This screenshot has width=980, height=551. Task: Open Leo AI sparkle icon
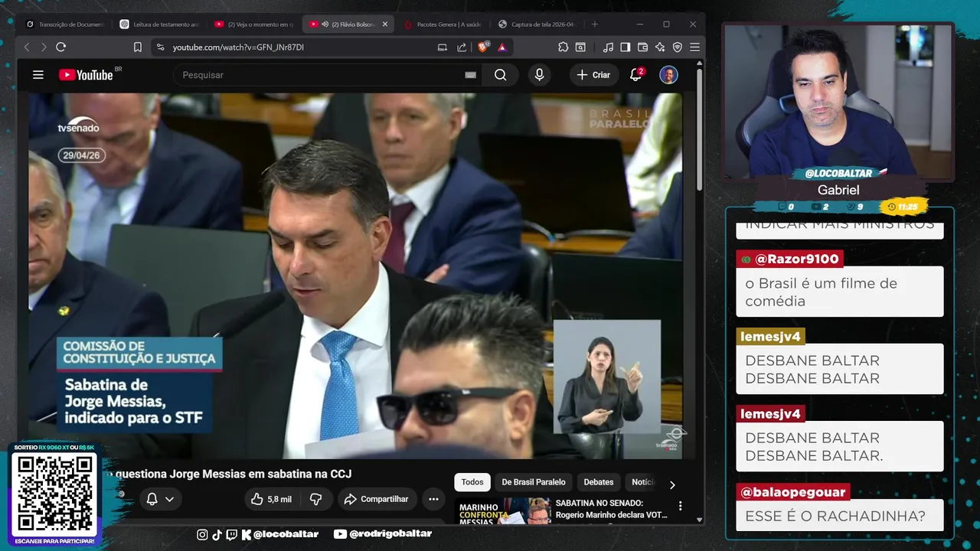pos(660,47)
